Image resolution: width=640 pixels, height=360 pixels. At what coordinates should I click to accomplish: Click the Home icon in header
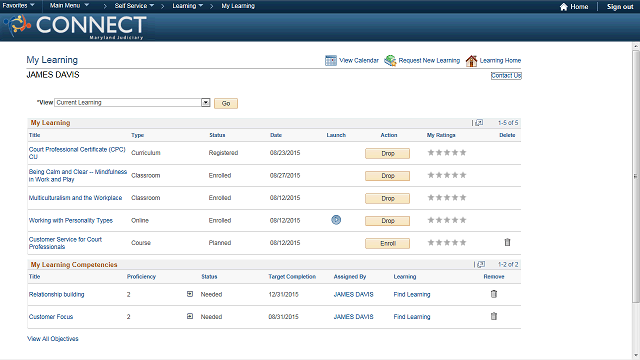564,7
